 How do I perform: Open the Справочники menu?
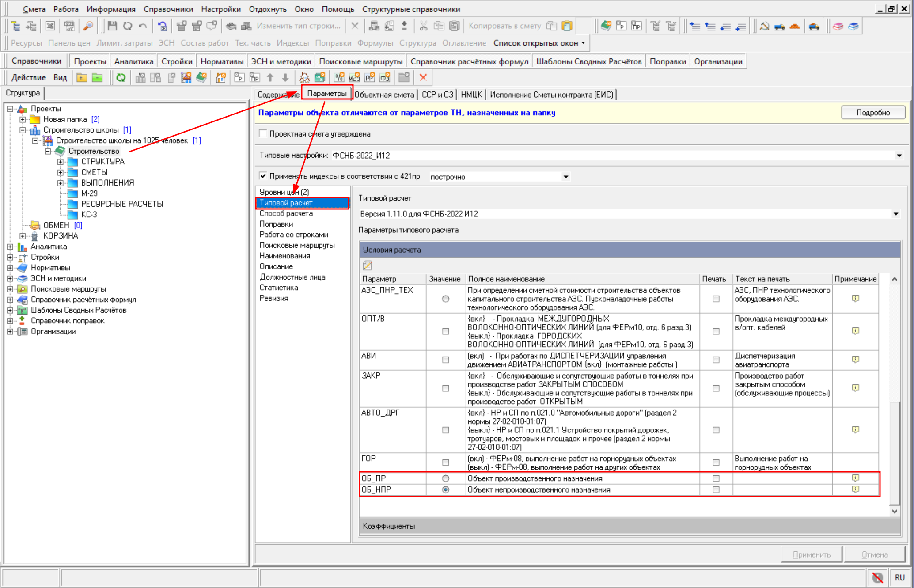pyautogui.click(x=168, y=9)
